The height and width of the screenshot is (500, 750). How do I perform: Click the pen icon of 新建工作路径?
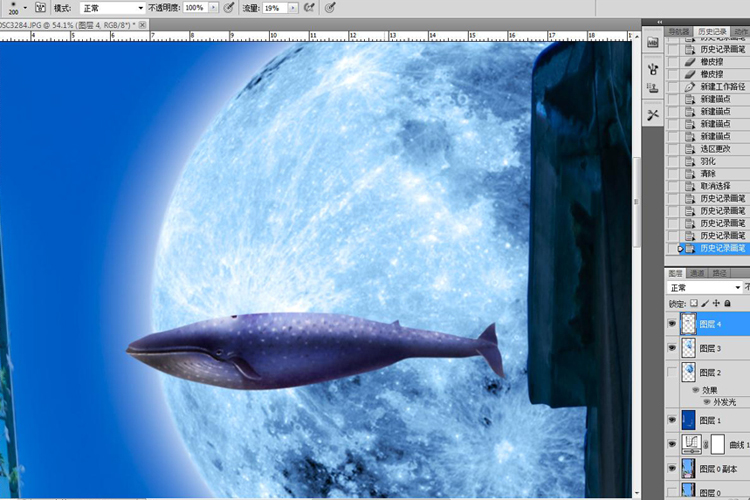click(690, 87)
